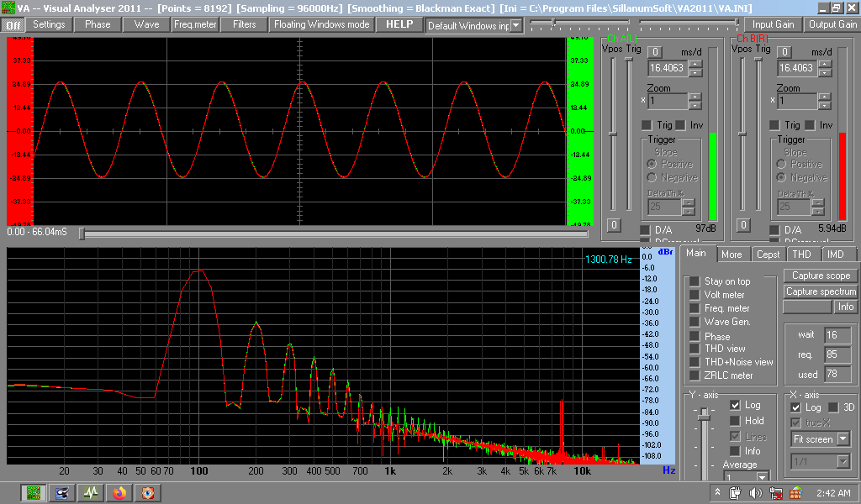Open HELP from the toolbar
The width and height of the screenshot is (861, 504).
pos(399,24)
